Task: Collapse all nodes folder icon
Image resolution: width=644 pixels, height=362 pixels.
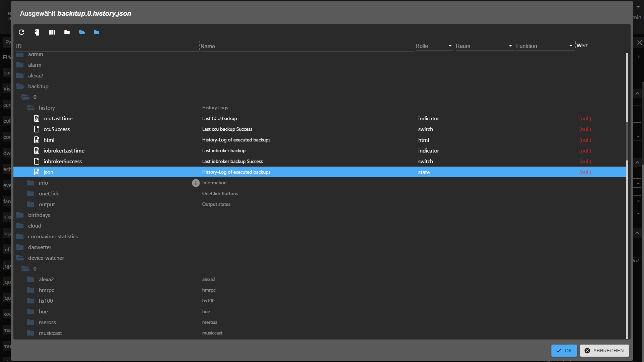Action: [67, 32]
